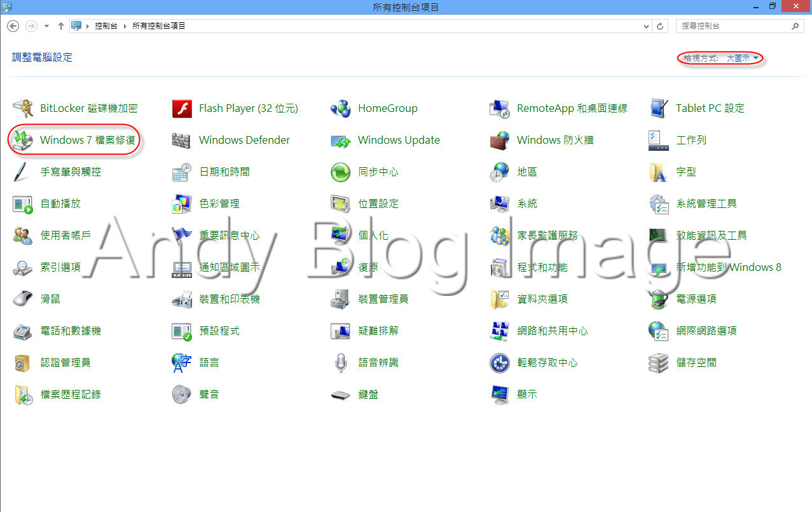Open the 檔案歷程記錄 icon
This screenshot has height=512, width=812.
[x=23, y=394]
